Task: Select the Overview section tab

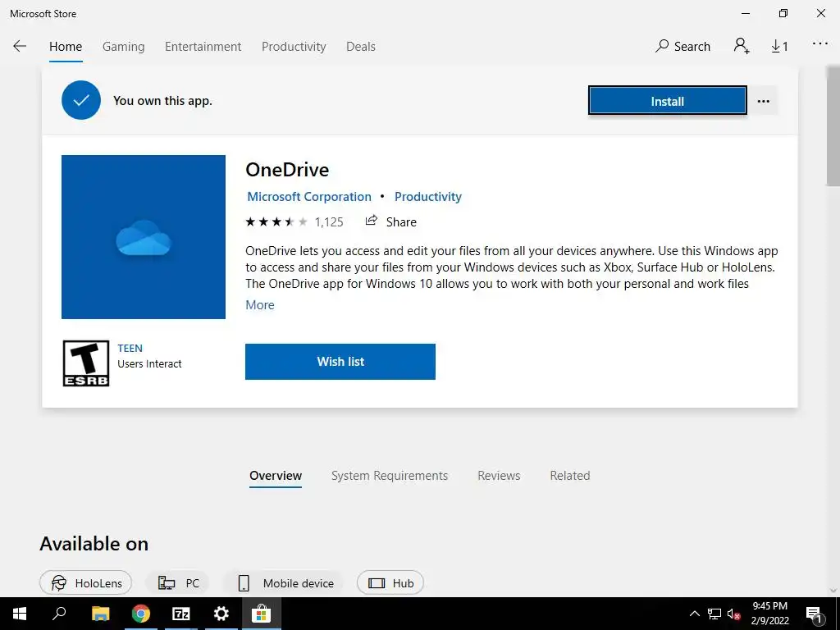Action: coord(276,476)
